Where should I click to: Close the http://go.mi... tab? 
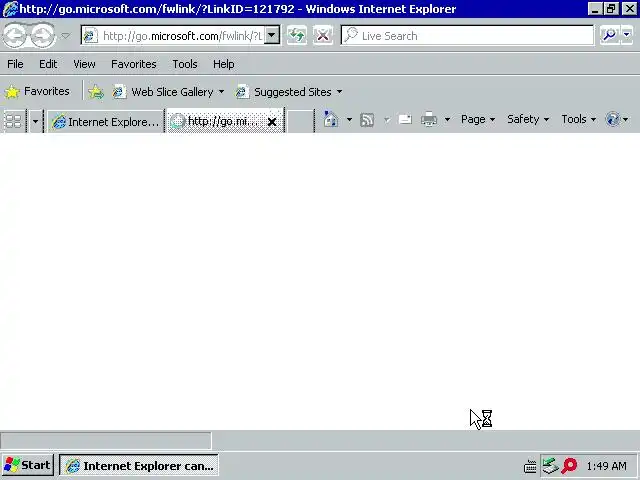272,121
